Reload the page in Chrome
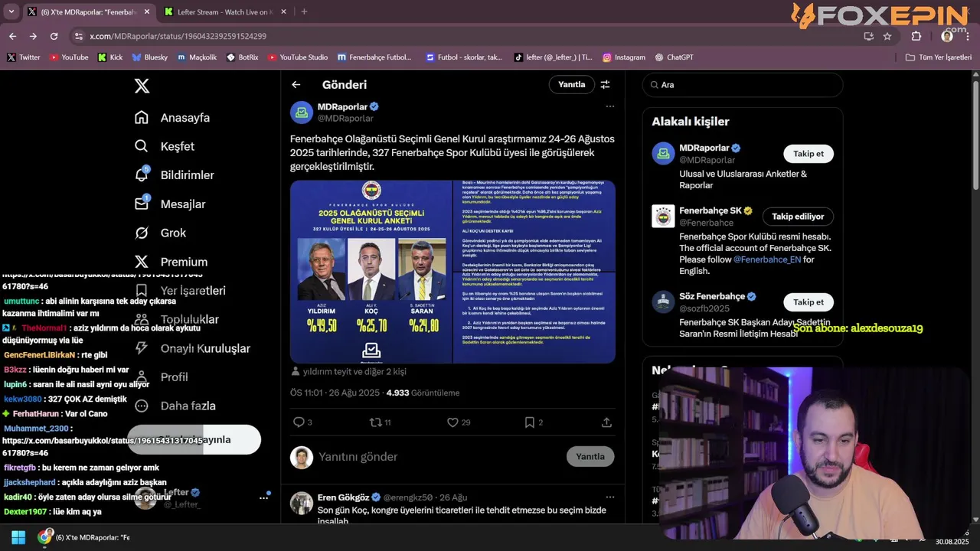 coord(54,36)
